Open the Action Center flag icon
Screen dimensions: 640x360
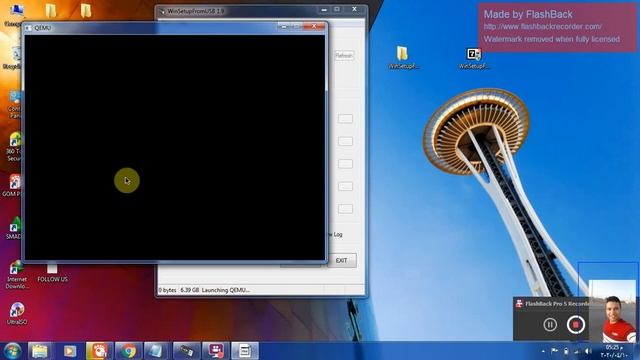point(554,351)
